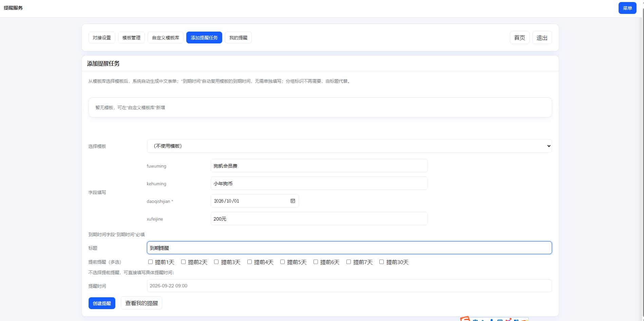The image size is (644, 321).
Task: Click into the xufeijine field showing 200元
Action: [x=319, y=219]
